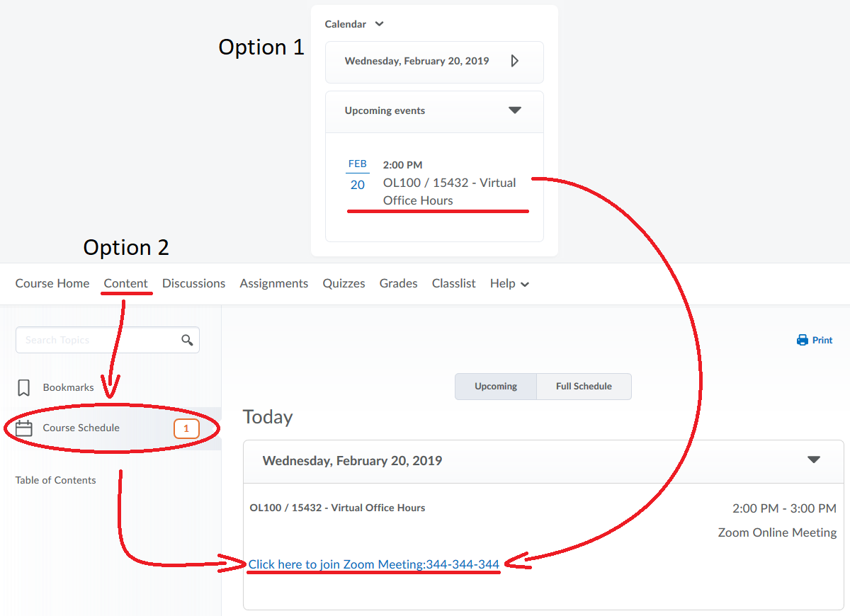Click the Course Schedule calendar icon

[24, 428]
